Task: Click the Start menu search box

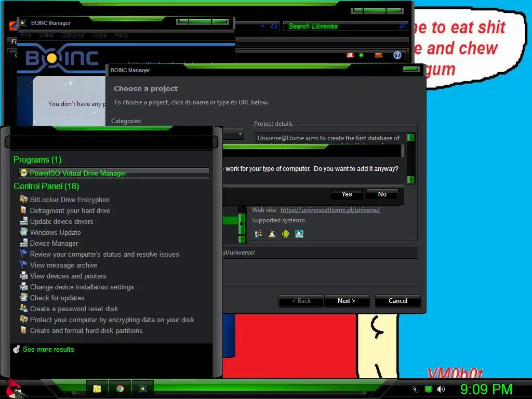Action: point(111,142)
